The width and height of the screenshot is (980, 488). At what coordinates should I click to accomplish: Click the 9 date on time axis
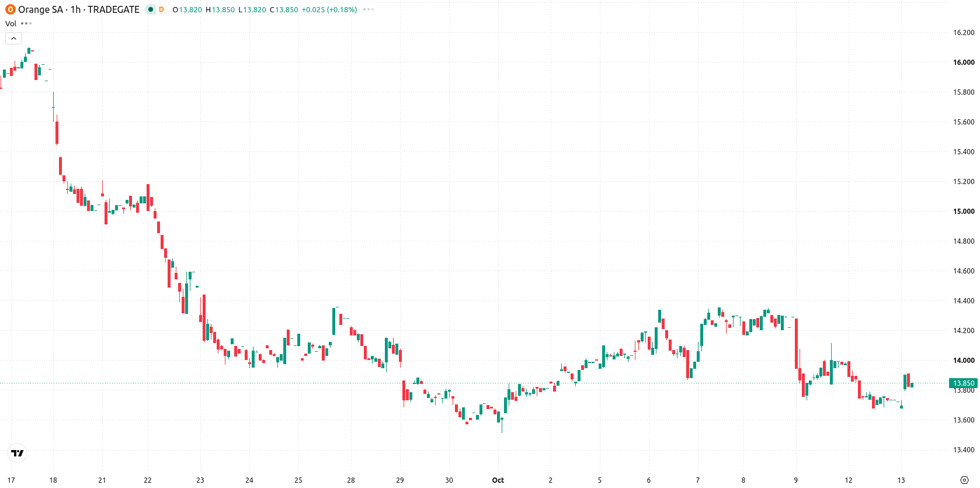(795, 480)
